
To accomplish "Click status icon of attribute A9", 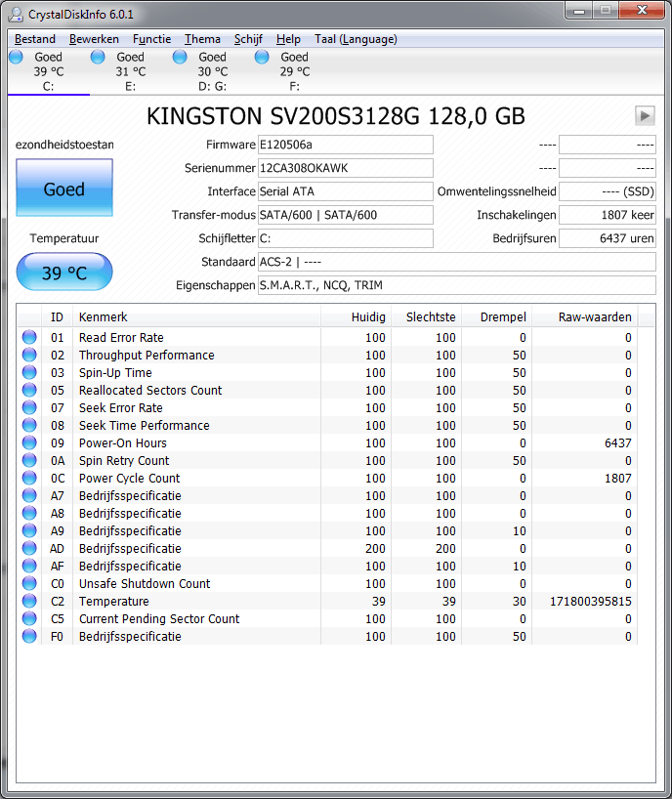I will tap(29, 530).
